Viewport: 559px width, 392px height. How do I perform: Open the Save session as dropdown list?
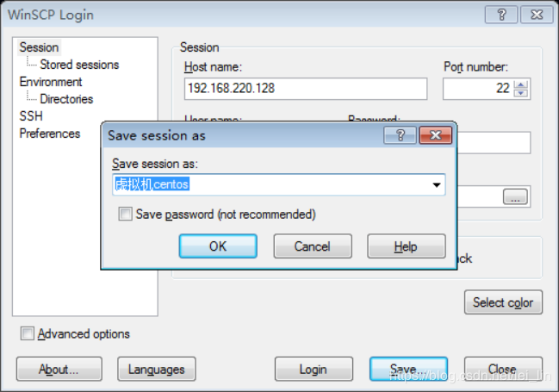(x=436, y=184)
